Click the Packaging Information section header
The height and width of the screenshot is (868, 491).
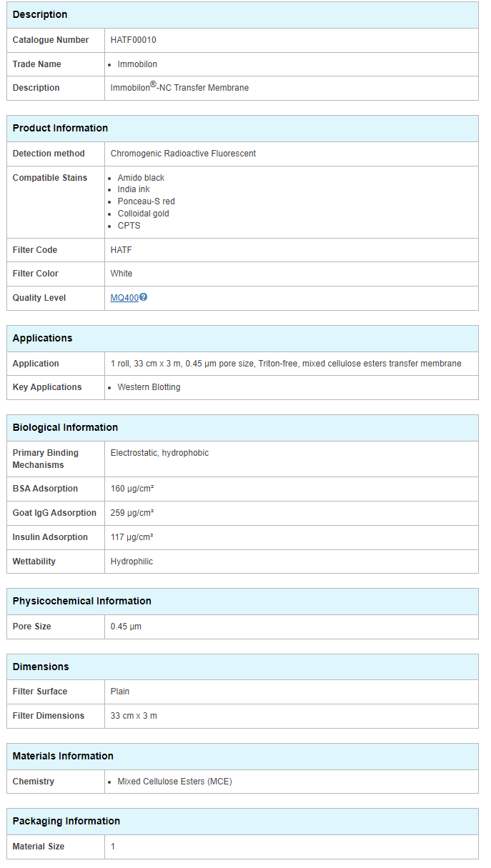coord(66,822)
